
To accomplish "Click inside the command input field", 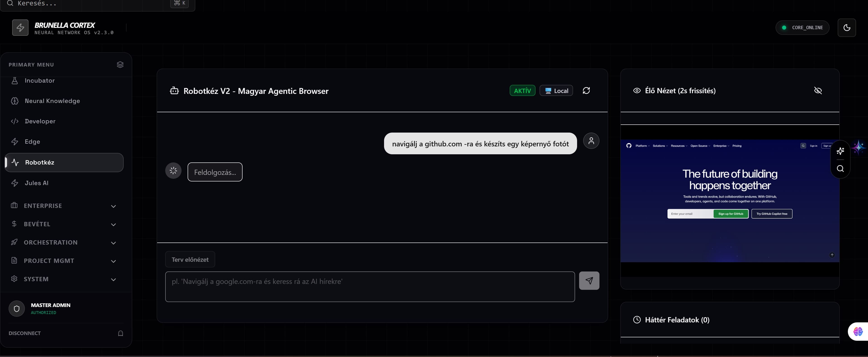I will pos(370,287).
